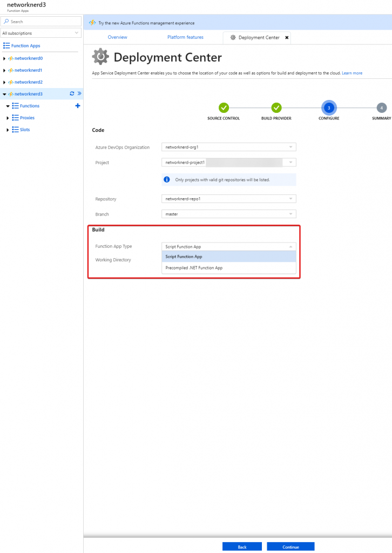Click the Functions list icon
The height and width of the screenshot is (553, 392).
point(15,106)
